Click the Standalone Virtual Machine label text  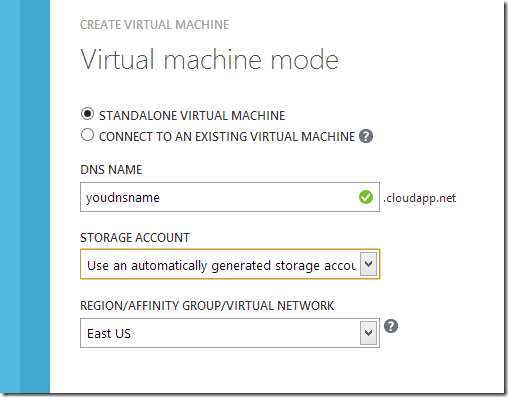click(x=192, y=116)
